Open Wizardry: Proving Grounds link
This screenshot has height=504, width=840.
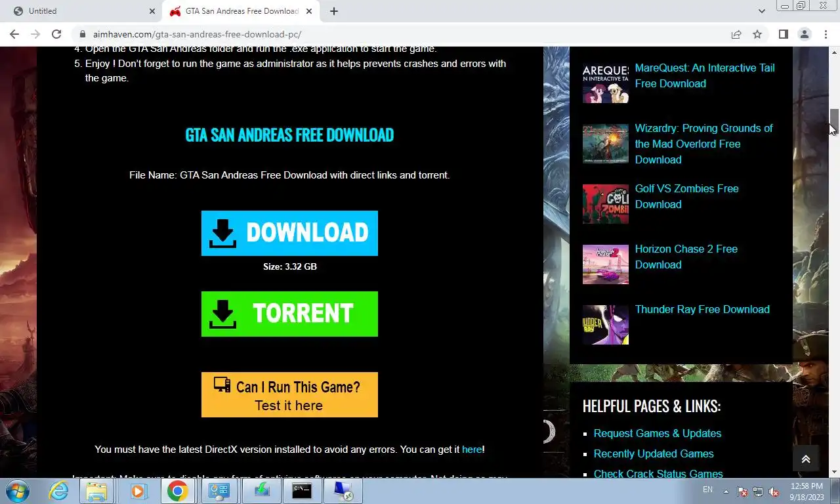(703, 144)
